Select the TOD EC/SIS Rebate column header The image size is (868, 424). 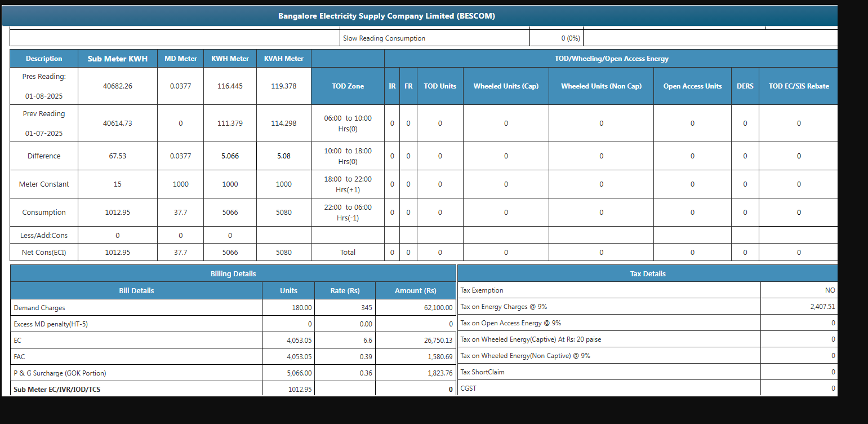coord(798,86)
